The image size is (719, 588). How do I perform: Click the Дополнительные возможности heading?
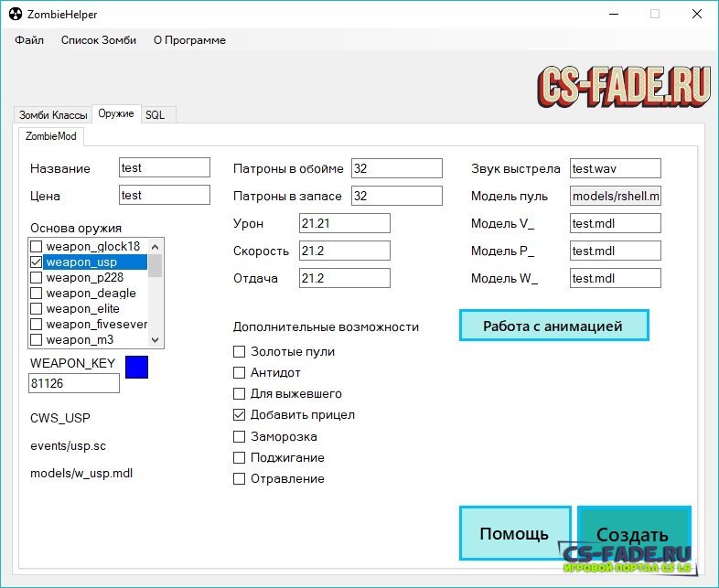(326, 326)
